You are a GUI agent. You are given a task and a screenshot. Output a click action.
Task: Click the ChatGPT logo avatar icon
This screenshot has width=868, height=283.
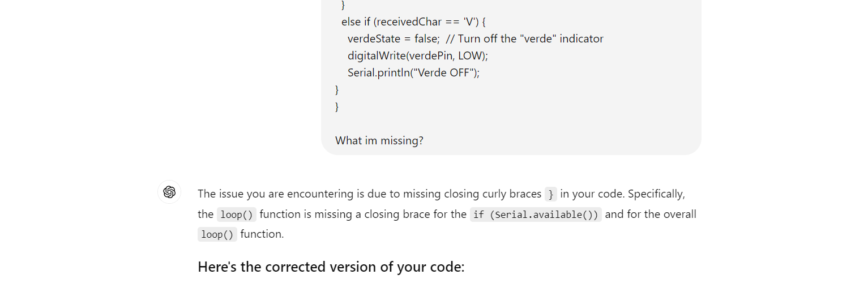click(169, 192)
